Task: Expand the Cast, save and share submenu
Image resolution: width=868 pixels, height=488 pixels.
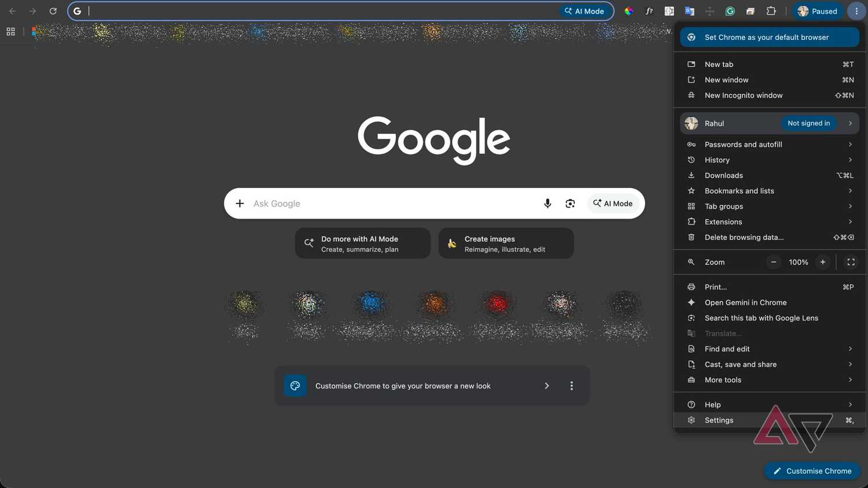Action: [x=770, y=364]
